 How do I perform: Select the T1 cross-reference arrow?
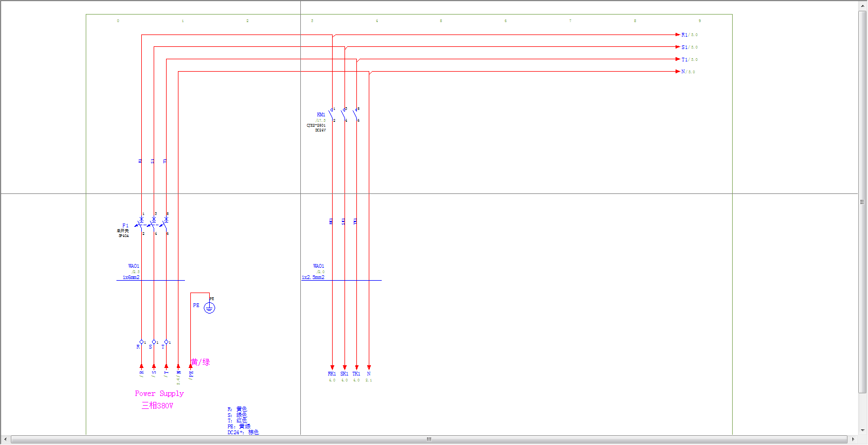click(x=678, y=59)
